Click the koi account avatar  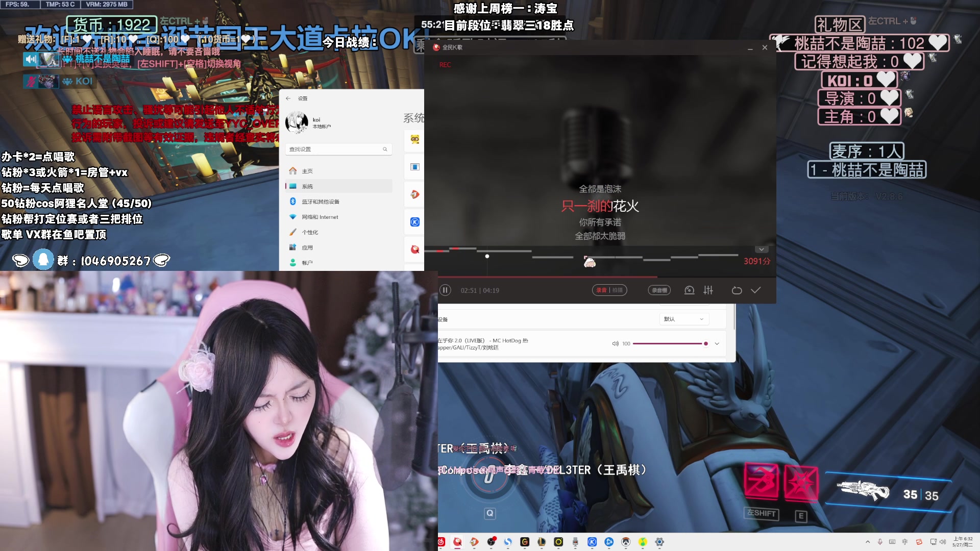[297, 122]
